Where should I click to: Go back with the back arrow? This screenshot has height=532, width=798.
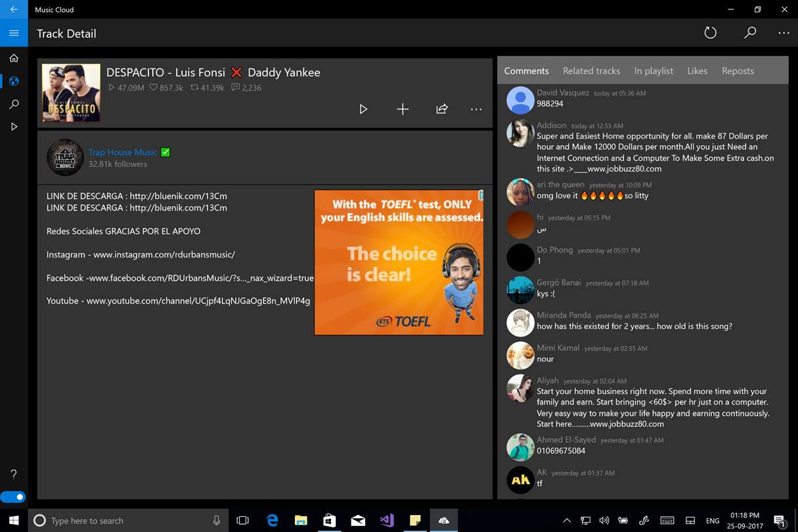point(14,9)
